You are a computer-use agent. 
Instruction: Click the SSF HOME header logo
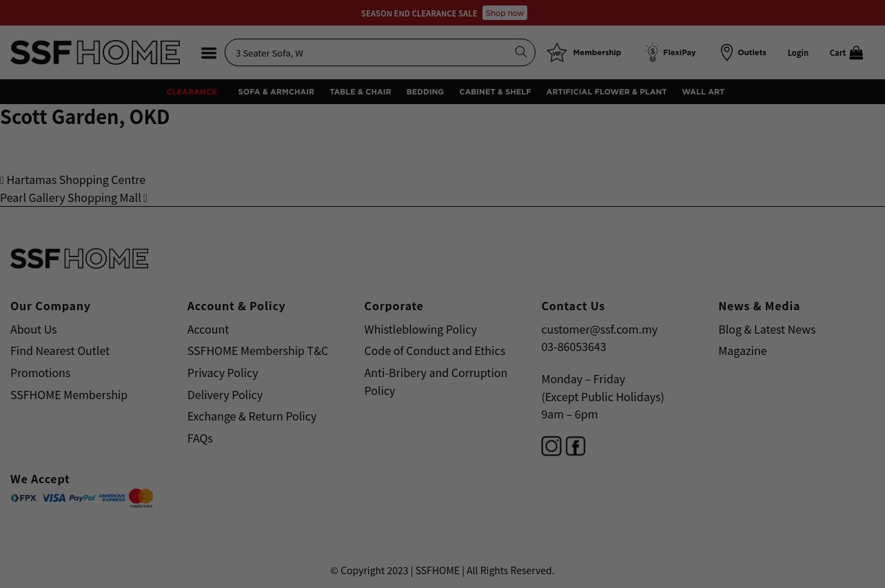coord(95,52)
